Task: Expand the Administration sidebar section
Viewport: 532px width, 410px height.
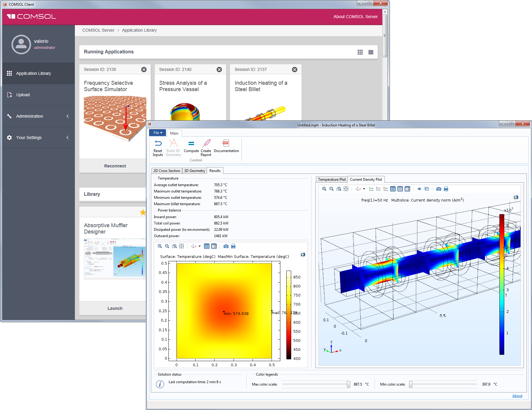Action: click(38, 116)
